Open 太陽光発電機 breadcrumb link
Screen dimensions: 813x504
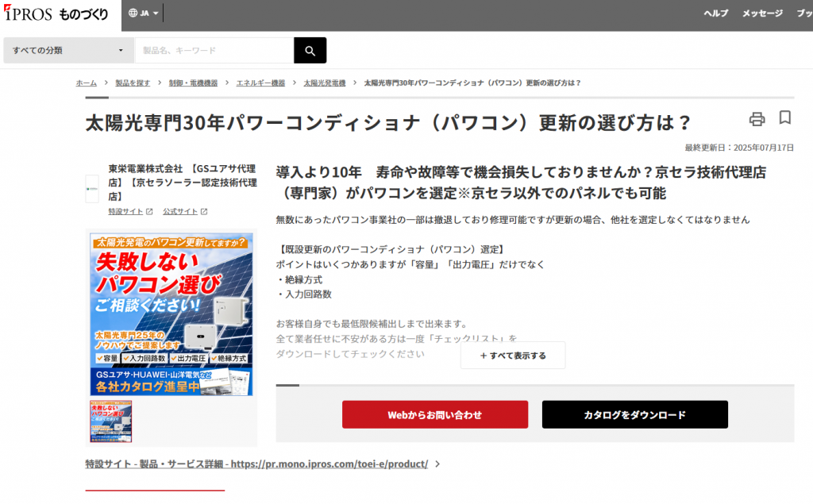[324, 83]
